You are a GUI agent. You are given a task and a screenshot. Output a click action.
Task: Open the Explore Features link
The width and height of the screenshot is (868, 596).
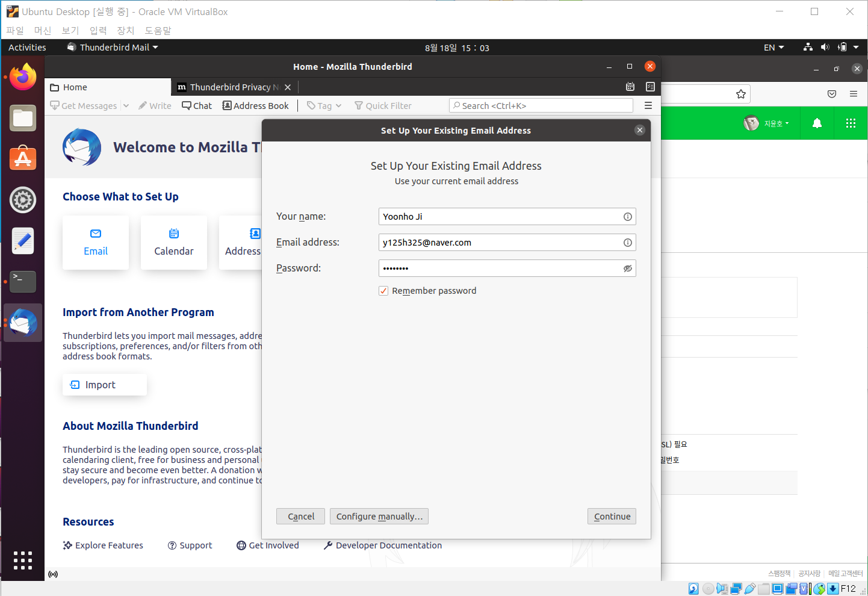coord(103,545)
